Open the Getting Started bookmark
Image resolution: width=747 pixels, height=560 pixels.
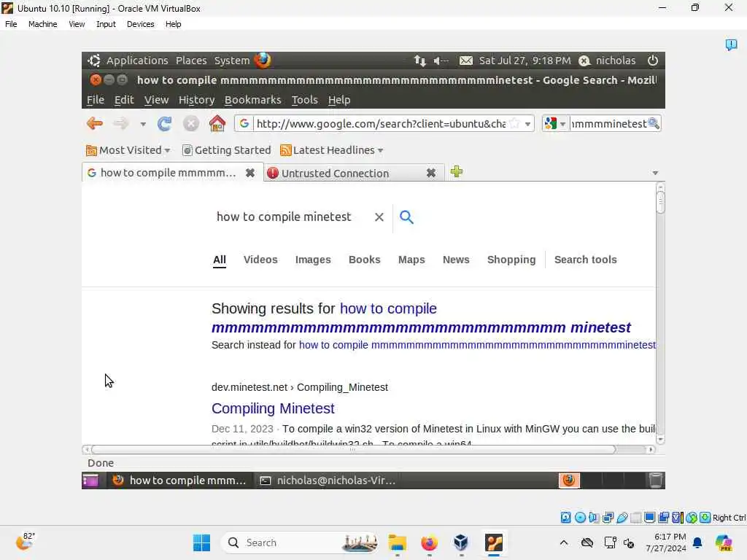click(x=227, y=150)
